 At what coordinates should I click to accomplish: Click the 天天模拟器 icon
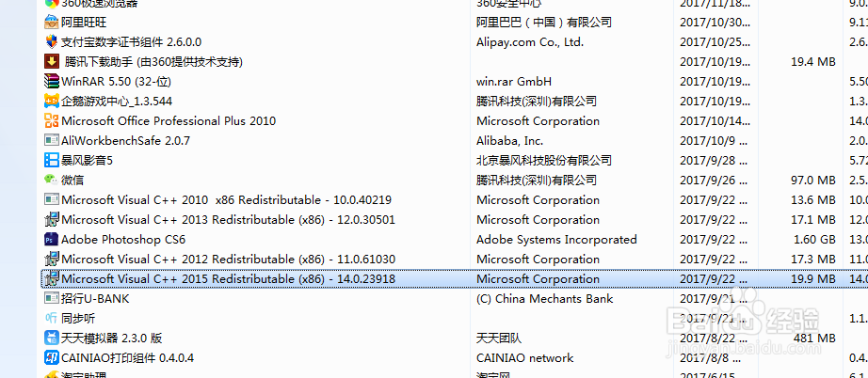[52, 338]
